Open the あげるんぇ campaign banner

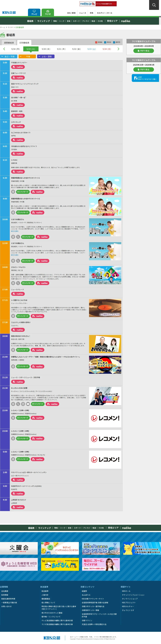60,564
